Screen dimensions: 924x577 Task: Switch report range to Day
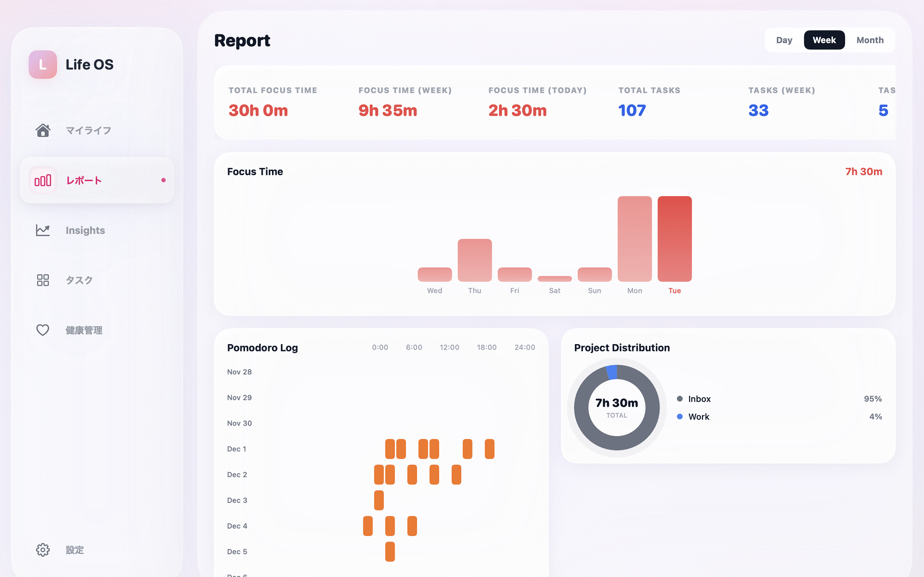click(784, 40)
